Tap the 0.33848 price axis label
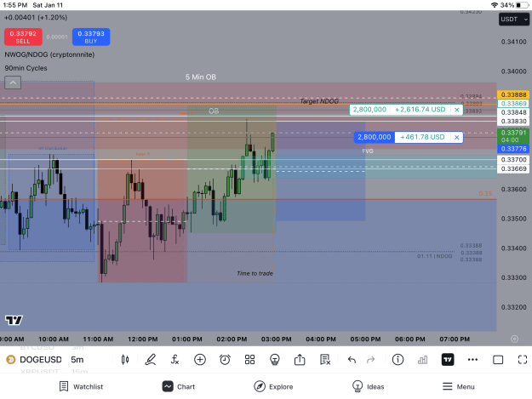This screenshot has width=532, height=399. point(513,112)
